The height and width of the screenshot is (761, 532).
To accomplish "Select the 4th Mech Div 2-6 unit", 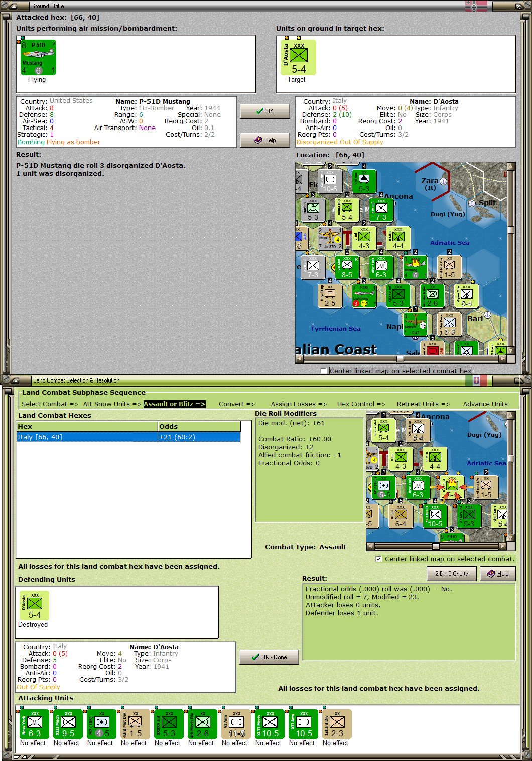I will pos(203,724).
